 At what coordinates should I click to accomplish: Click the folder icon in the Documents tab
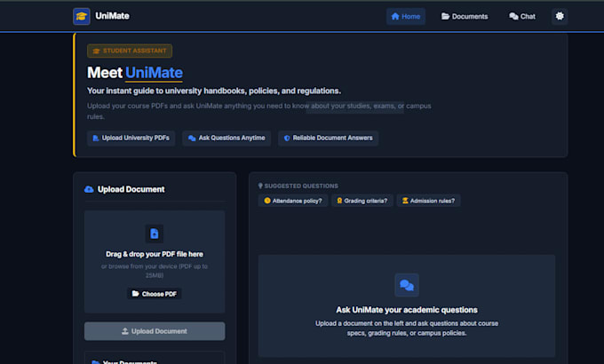pos(445,16)
